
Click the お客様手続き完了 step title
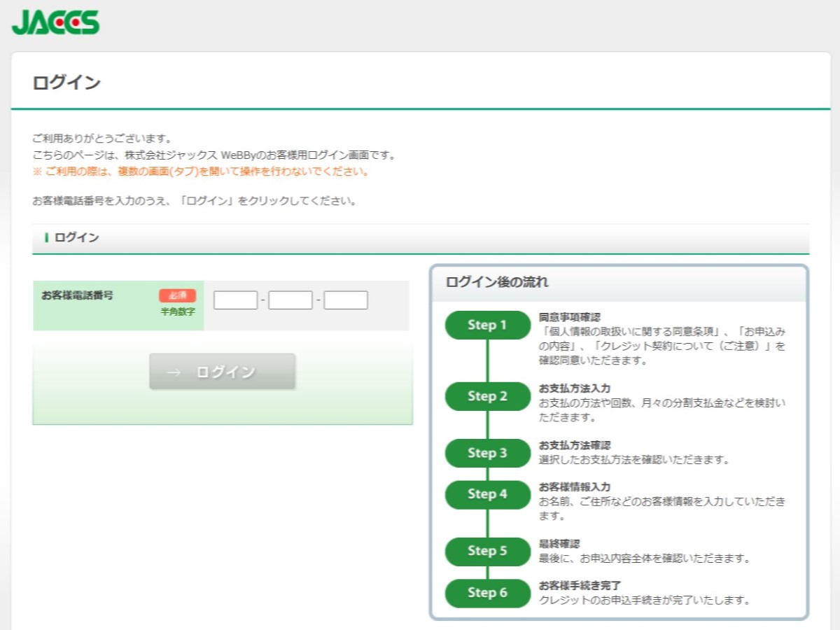pyautogui.click(x=580, y=585)
